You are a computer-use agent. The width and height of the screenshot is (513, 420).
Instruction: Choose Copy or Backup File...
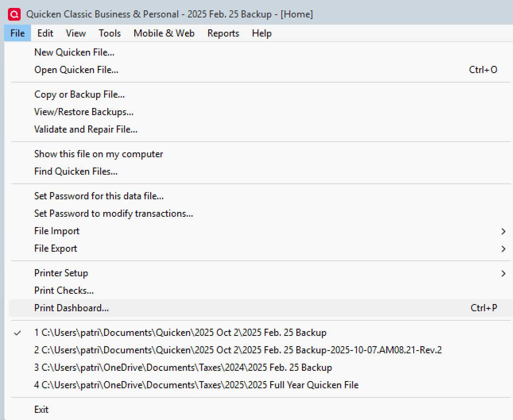coord(261,94)
